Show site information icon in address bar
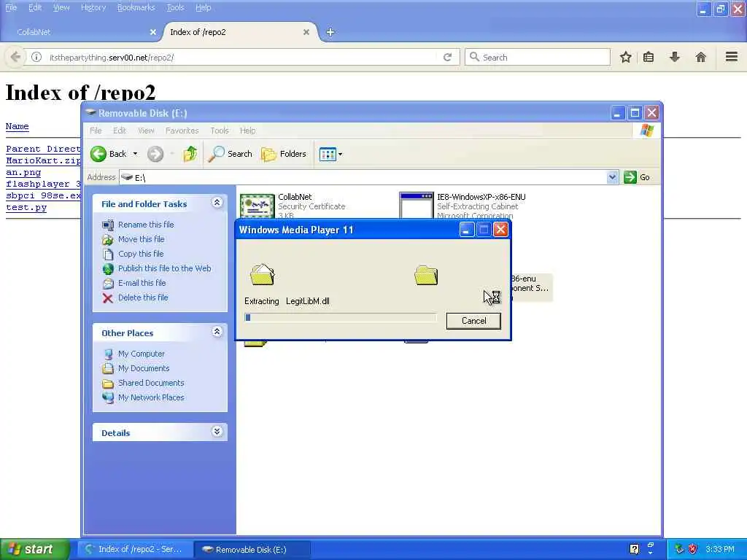This screenshot has width=747, height=560. (36, 57)
